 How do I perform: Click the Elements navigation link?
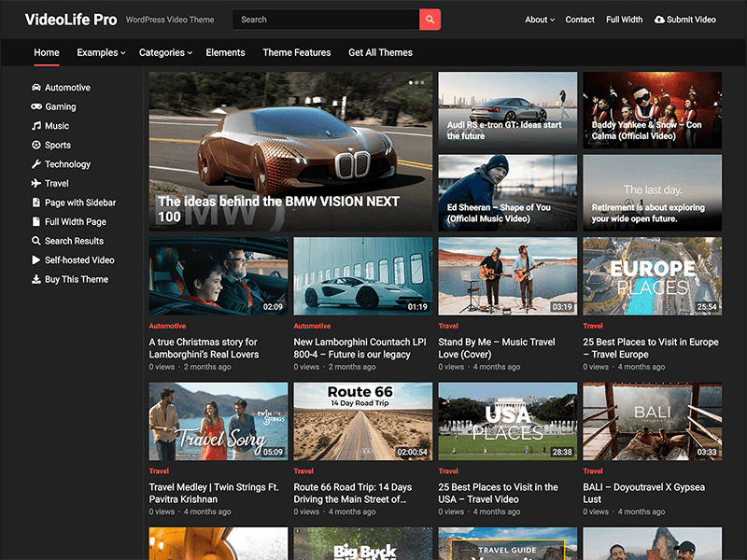[225, 53]
